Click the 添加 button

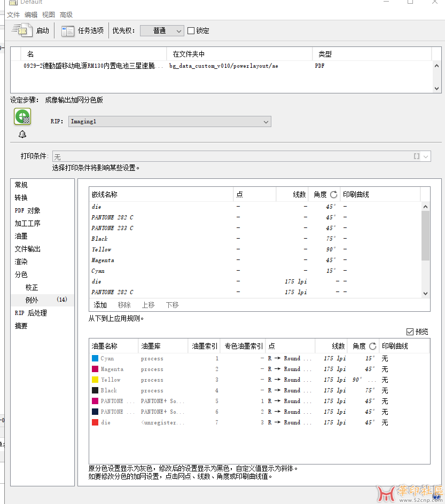(x=100, y=305)
